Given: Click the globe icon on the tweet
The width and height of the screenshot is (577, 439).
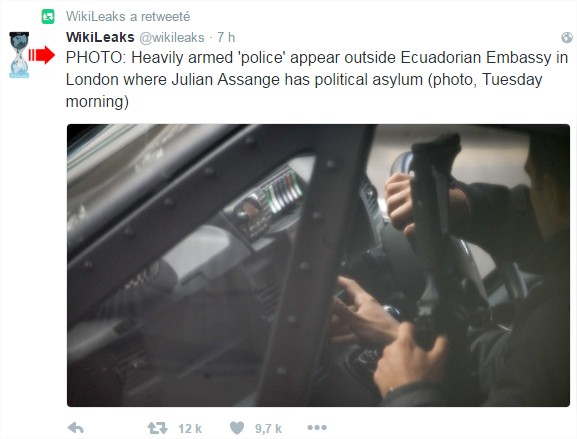Looking at the screenshot, I should tap(567, 38).
